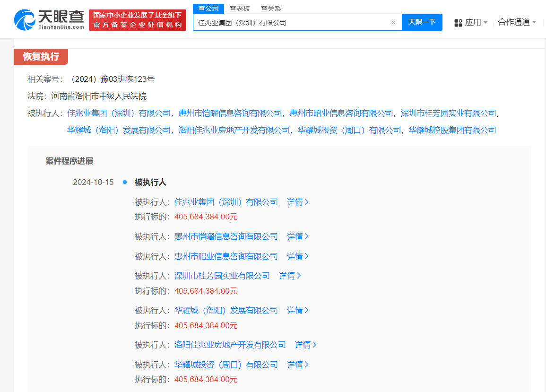This screenshot has height=392, width=546.
Task: Click 执行标的 amount under 华耀城（洛阳）发展
Action: pos(206,325)
